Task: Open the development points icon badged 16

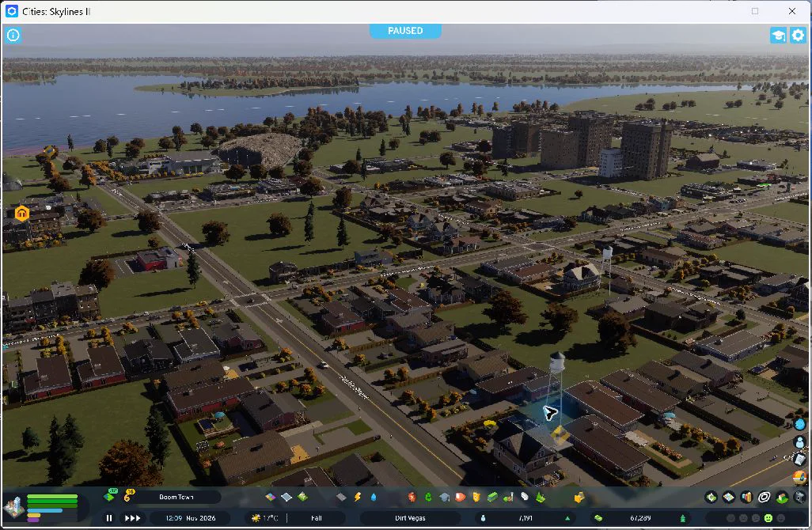Action: click(x=129, y=495)
